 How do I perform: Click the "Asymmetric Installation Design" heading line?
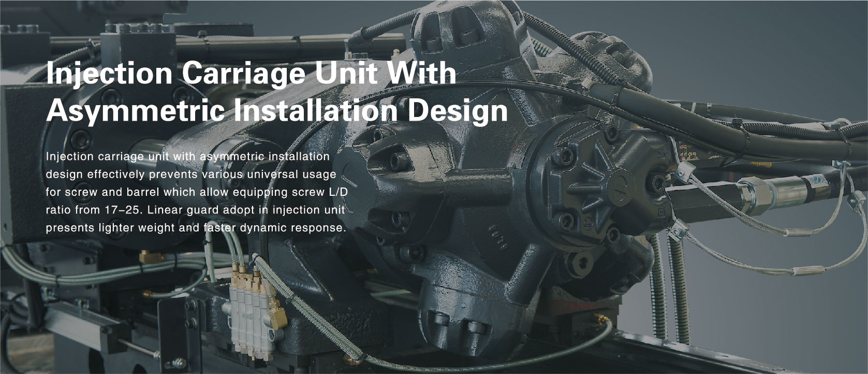pos(277,110)
